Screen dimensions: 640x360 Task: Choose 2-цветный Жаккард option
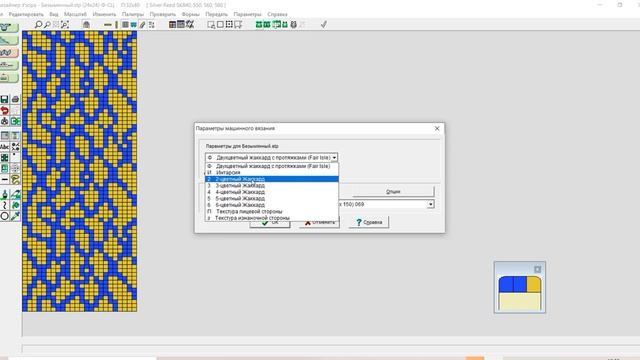click(271, 179)
